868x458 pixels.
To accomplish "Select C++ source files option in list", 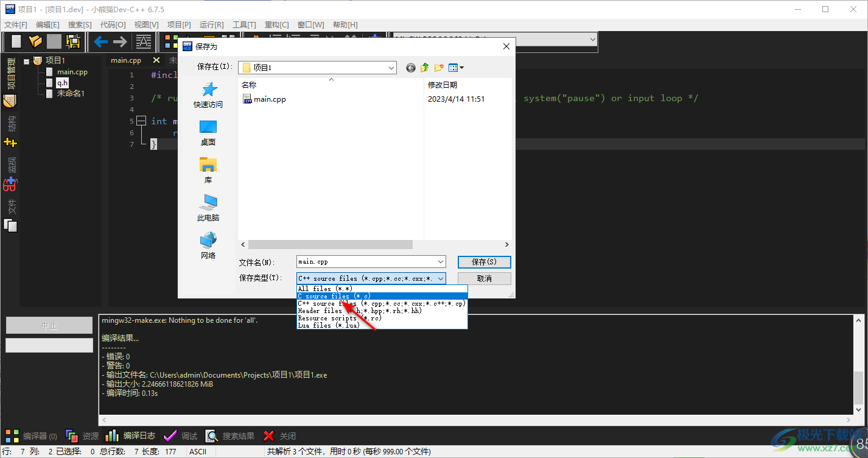I will click(382, 303).
